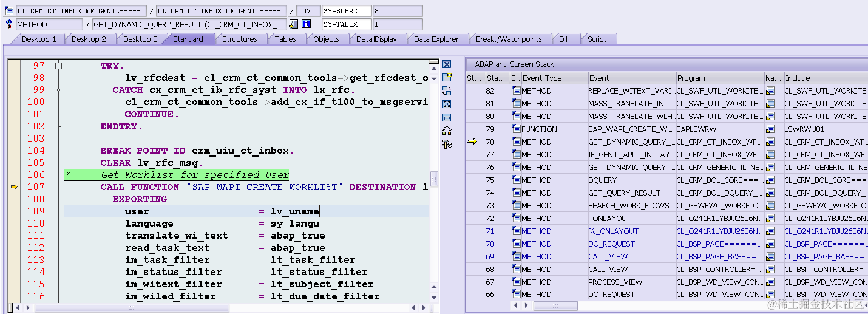Screen dimensions: 868x314
Task: Click the event type icon in stack row 70
Action: tap(517, 244)
